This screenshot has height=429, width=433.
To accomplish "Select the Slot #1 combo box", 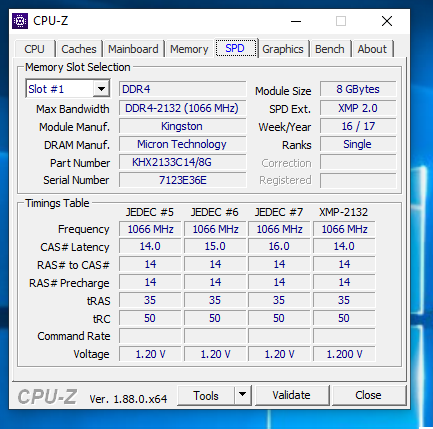I will pos(68,89).
